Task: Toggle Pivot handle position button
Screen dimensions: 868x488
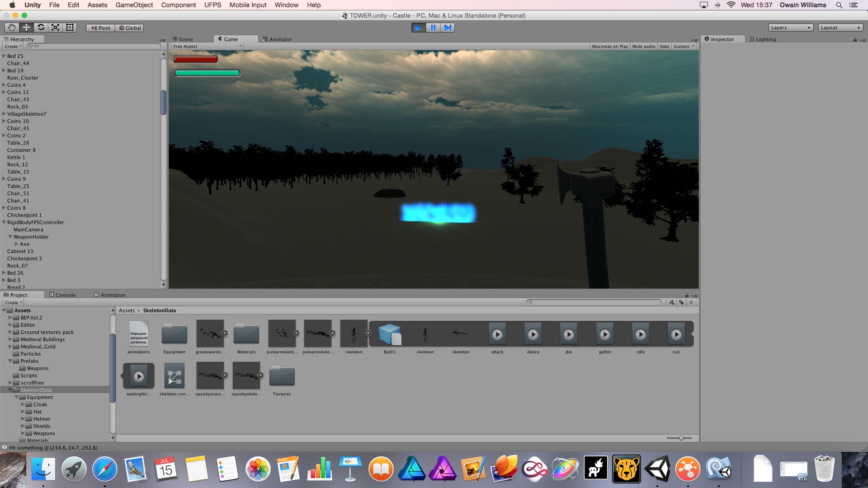Action: coord(100,28)
